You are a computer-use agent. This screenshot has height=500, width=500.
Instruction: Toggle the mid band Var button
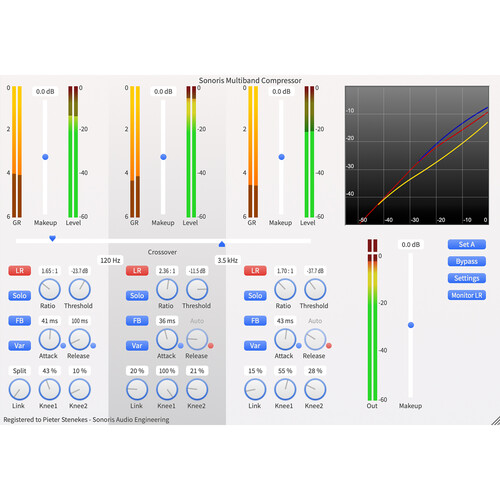tap(137, 345)
